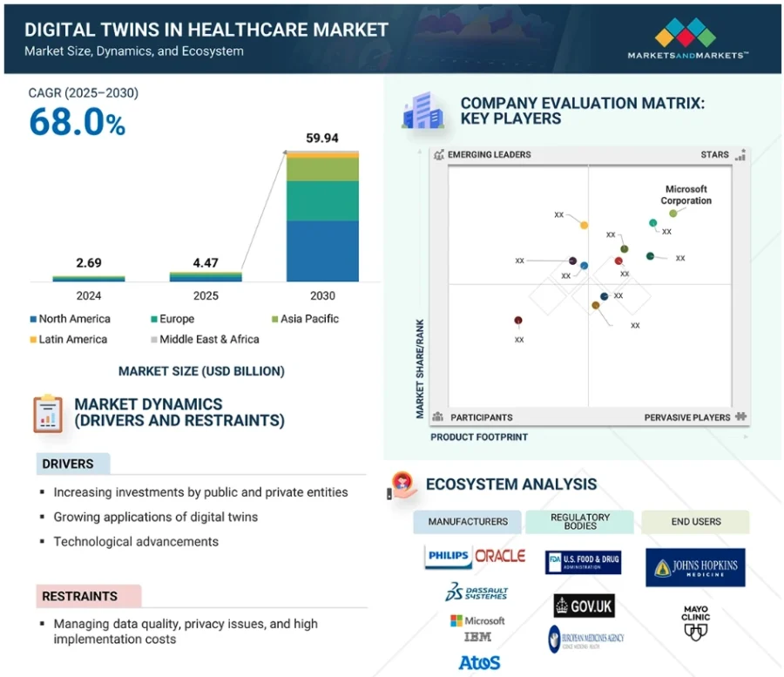Click 'Growing applications of digital twins' bullet

[x=156, y=517]
